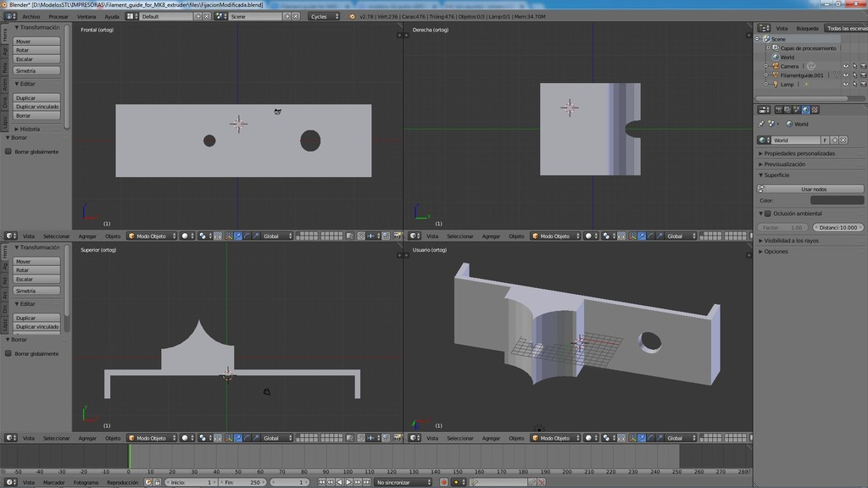Toggle visibility of Filamentguide.001 in outliner
Screen dimensions: 868x488
pos(846,75)
